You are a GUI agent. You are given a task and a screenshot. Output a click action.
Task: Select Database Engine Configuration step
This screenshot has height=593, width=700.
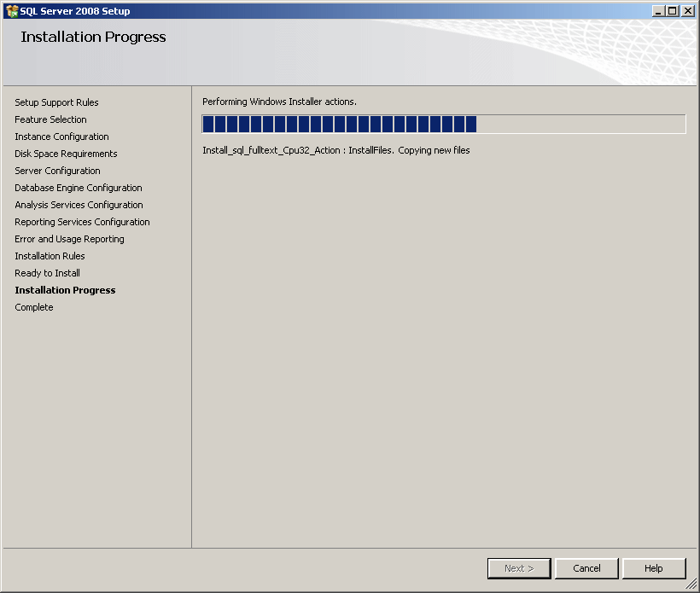[x=79, y=188]
